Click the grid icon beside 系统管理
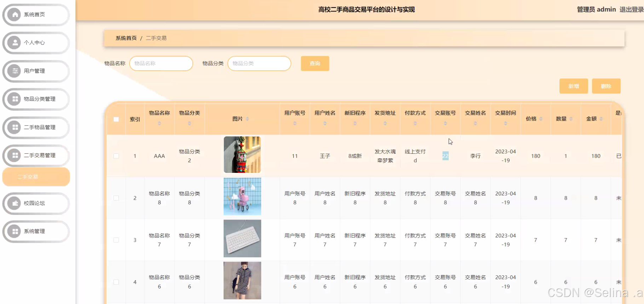Viewport: 644px width, 304px height. click(x=15, y=231)
